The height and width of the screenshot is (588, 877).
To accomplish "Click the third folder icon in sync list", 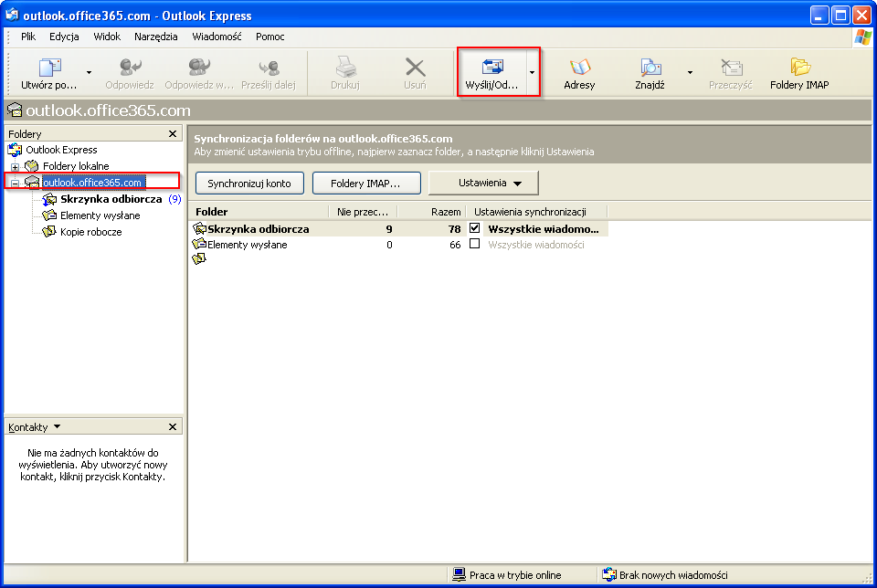I will (x=199, y=258).
